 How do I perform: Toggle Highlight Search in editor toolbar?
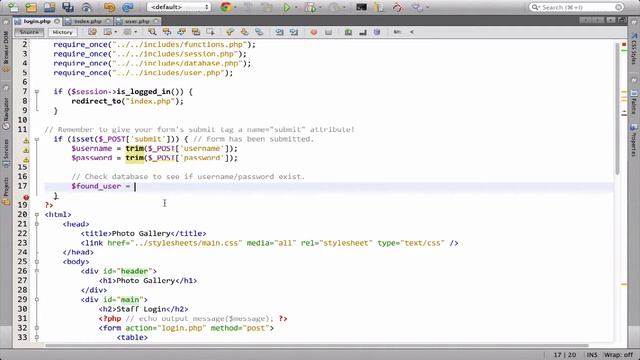click(x=196, y=32)
